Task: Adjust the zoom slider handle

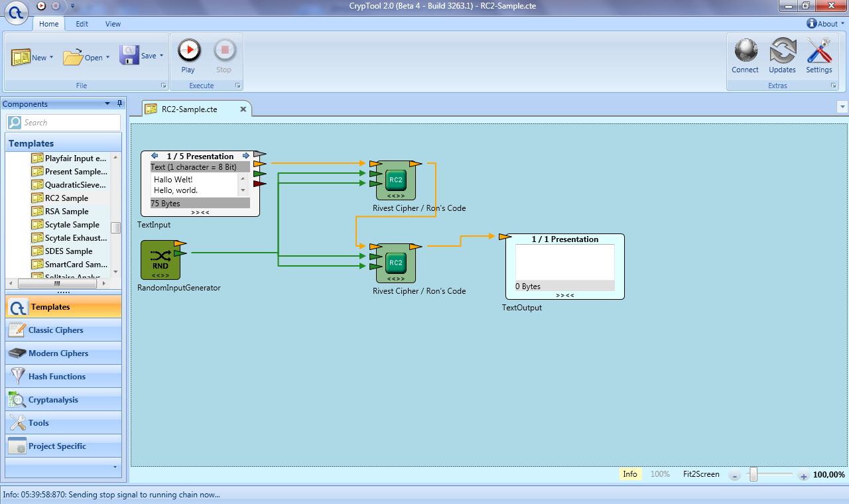Action: pos(753,474)
